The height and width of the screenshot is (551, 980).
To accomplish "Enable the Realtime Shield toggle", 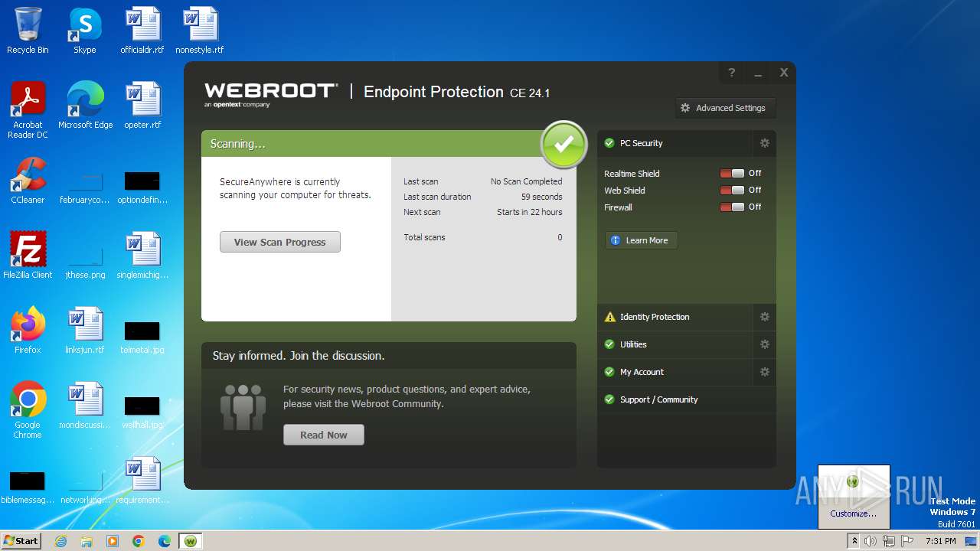I will 732,174.
